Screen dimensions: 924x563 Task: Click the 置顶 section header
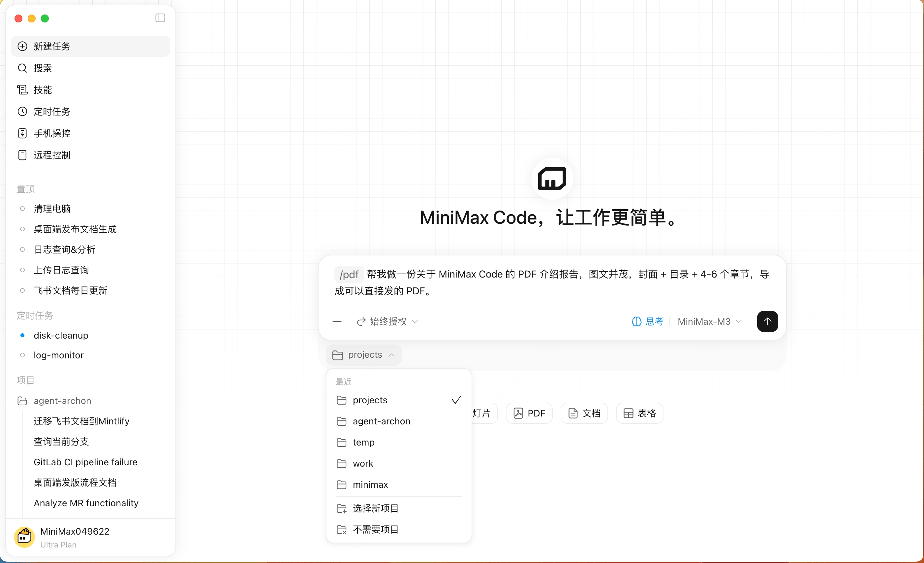click(25, 189)
